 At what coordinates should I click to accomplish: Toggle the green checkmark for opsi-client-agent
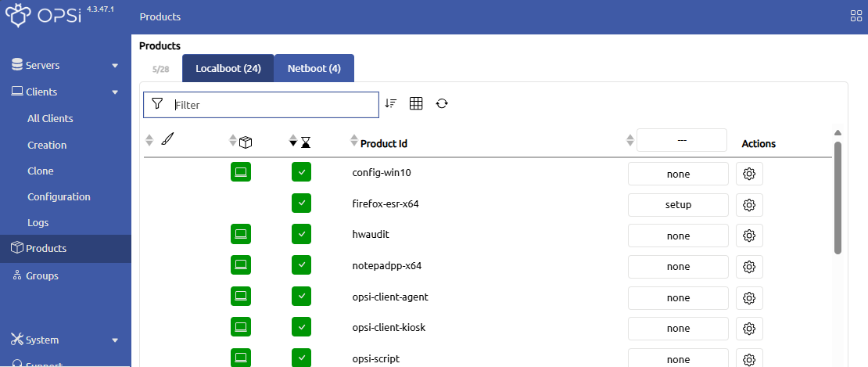[x=302, y=297]
